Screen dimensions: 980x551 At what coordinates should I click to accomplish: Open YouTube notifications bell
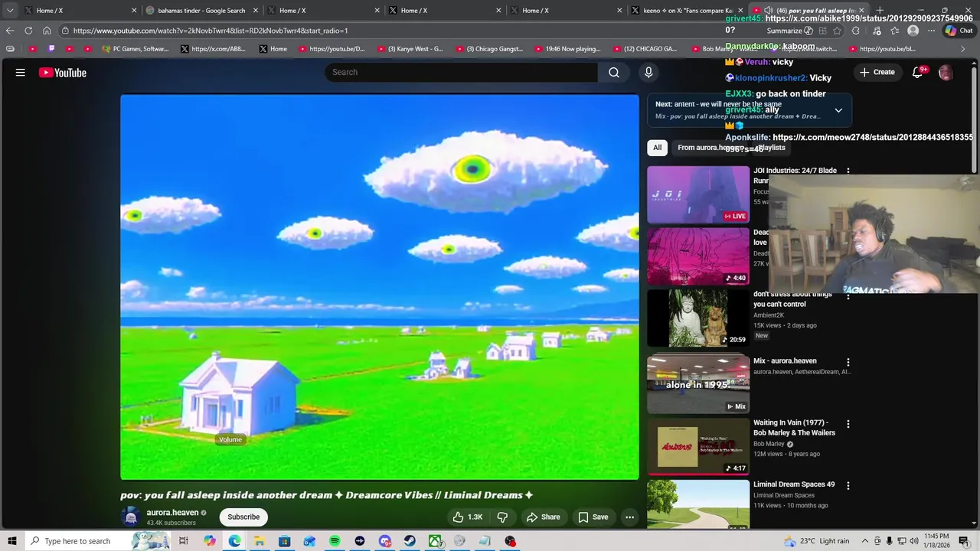tap(917, 73)
